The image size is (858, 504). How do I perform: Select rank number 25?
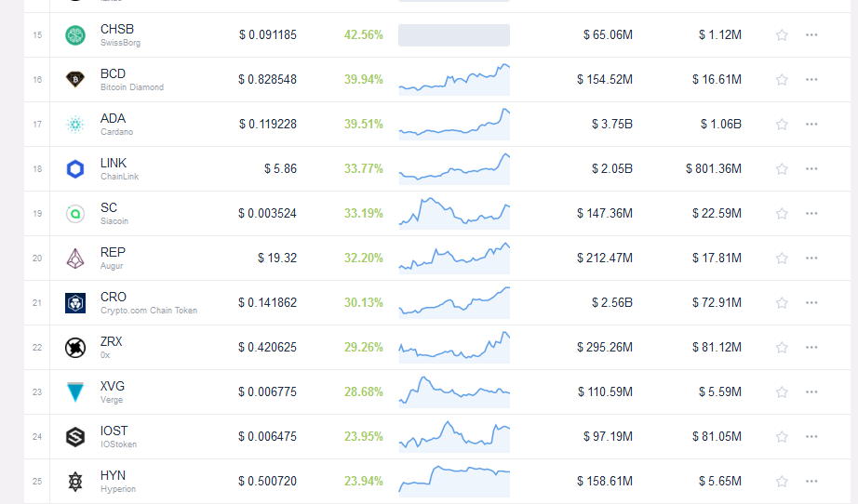(x=37, y=482)
